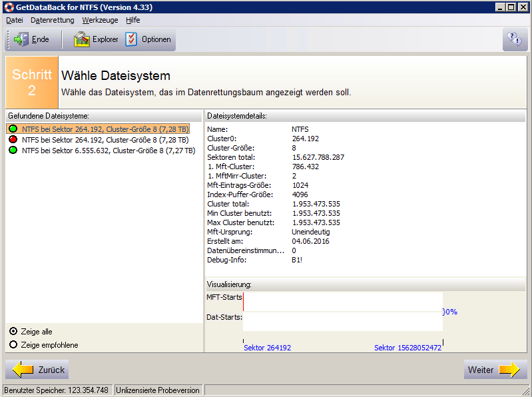Click the Name value NTFS

coord(300,129)
